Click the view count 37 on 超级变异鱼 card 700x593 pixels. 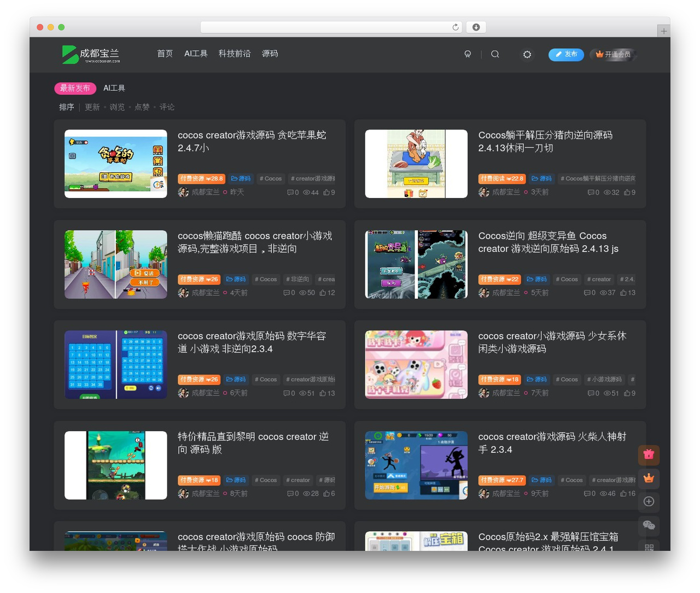[x=608, y=293]
